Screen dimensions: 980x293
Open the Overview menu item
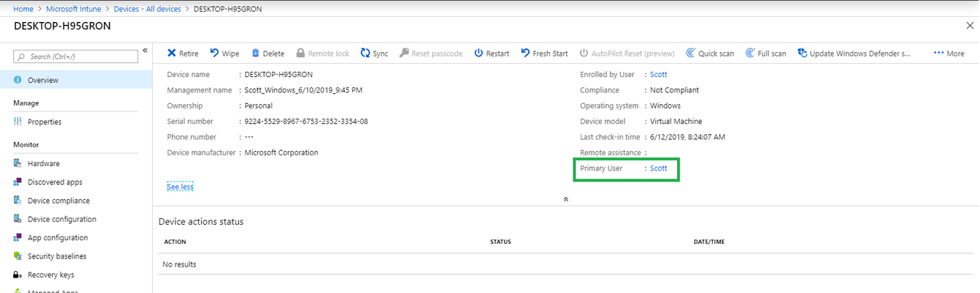[76, 80]
